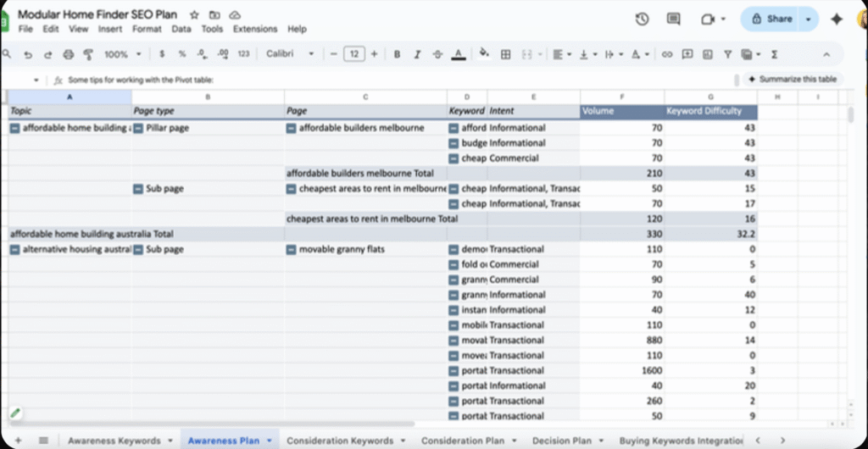
Task: Toggle bold formatting
Action: coord(397,54)
